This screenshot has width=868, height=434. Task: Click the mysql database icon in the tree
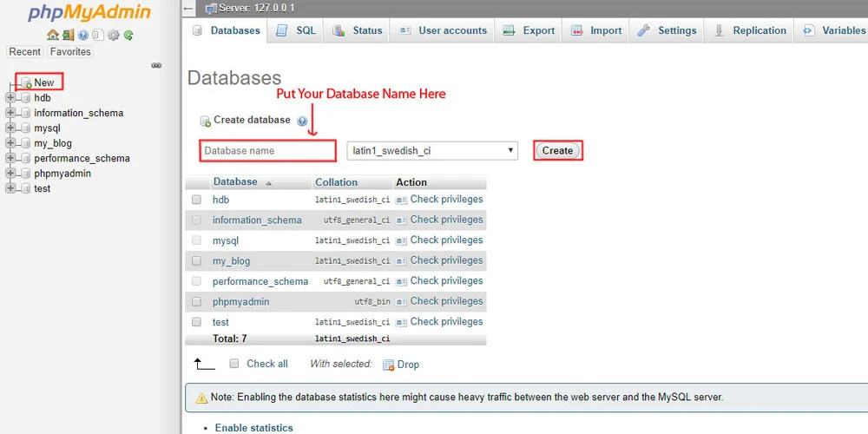point(25,128)
